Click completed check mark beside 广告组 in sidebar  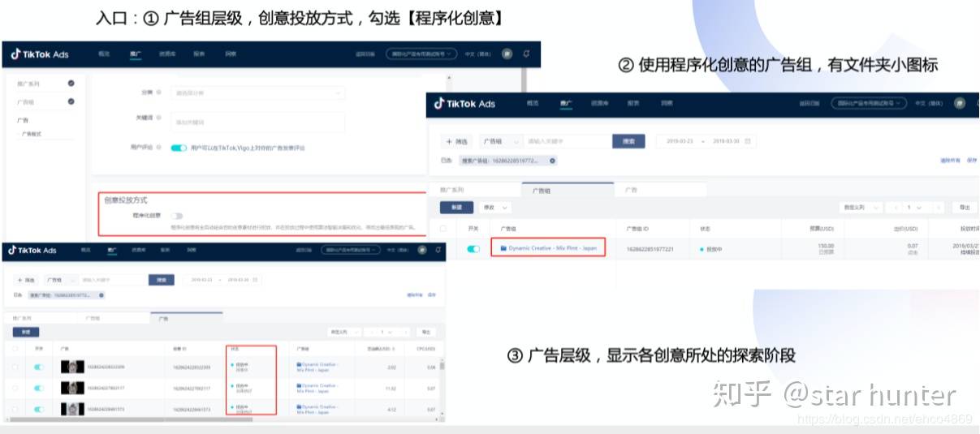(x=71, y=101)
